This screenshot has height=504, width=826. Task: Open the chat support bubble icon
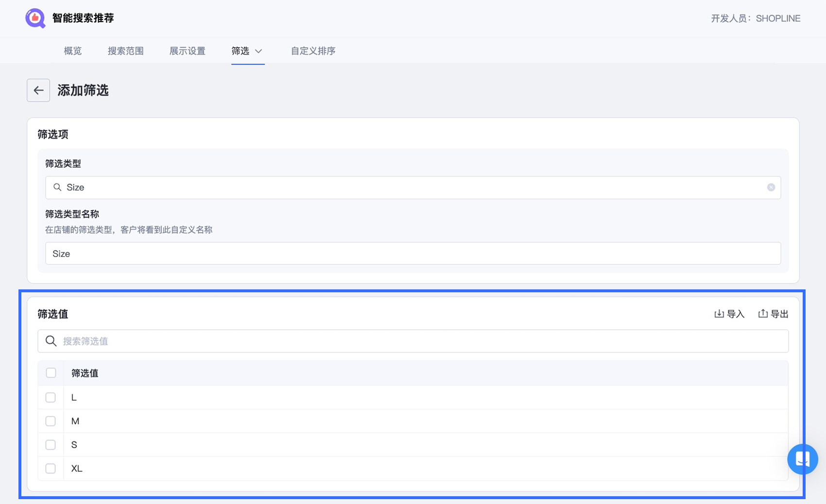point(803,459)
